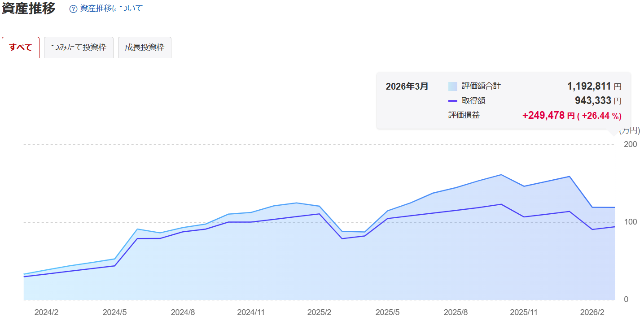Click the 2026/2 x-axis label

pos(592,312)
